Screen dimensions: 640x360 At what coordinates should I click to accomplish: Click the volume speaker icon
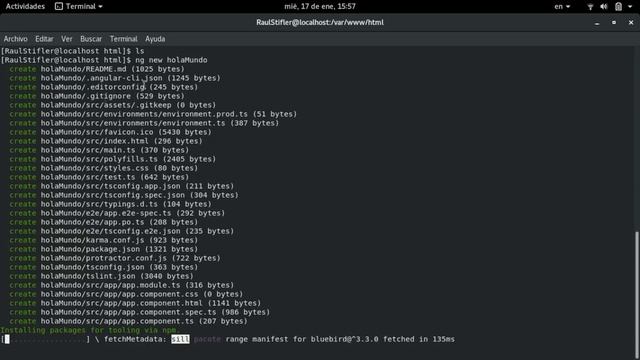(x=604, y=7)
